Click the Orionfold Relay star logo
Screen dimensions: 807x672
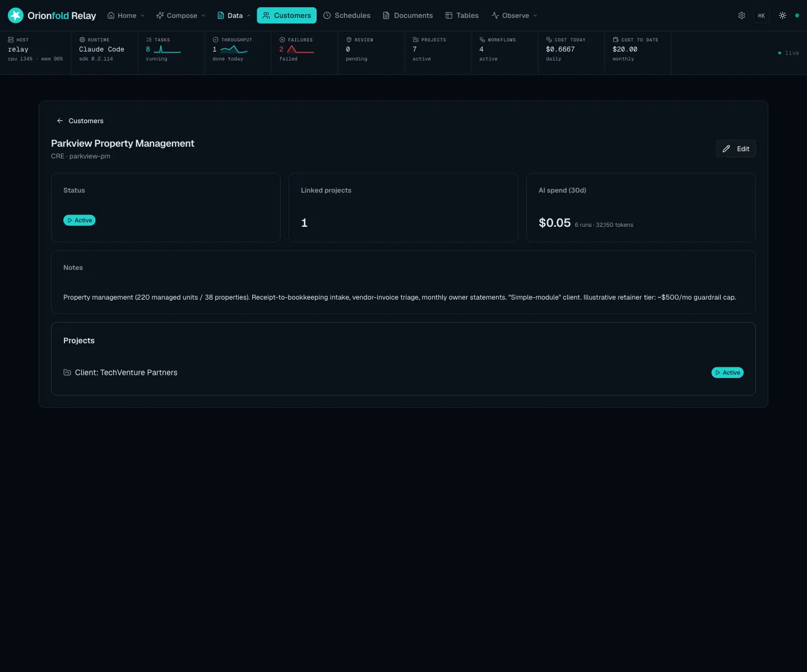click(x=16, y=16)
